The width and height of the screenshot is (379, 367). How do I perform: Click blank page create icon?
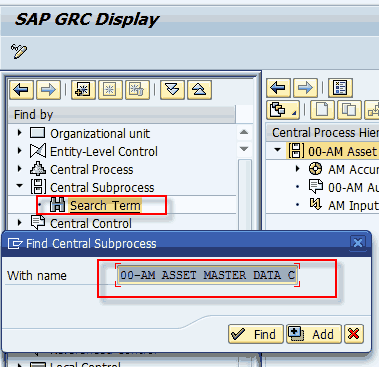coord(322,110)
